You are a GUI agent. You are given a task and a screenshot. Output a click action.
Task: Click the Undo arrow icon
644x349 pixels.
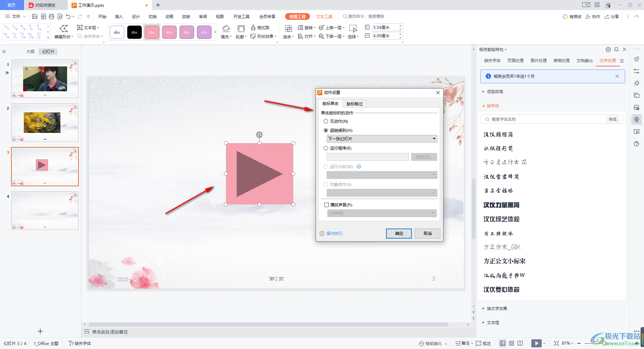point(68,16)
